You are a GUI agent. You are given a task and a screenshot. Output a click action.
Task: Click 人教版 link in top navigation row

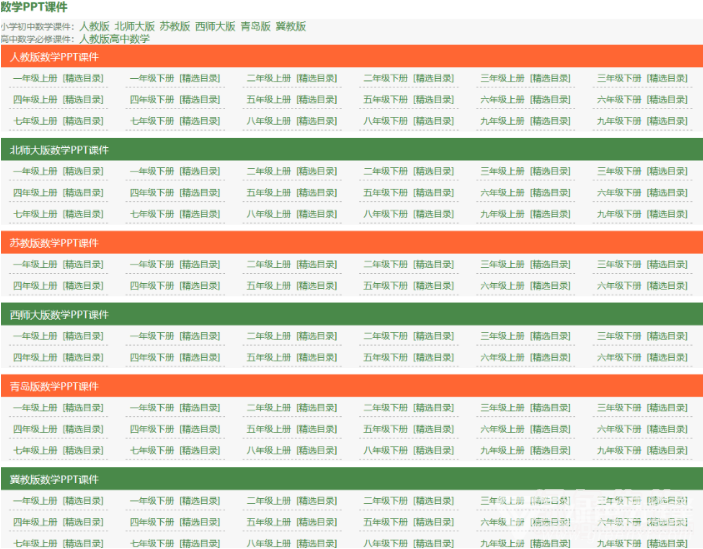[94, 26]
